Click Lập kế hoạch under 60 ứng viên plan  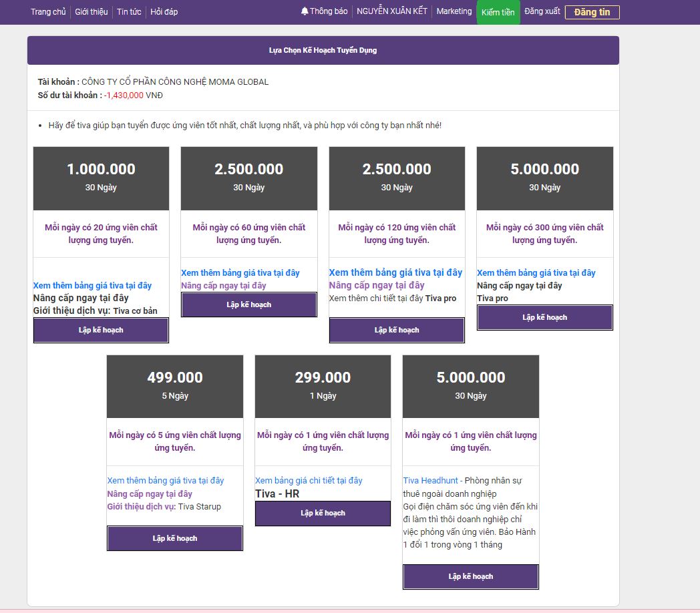[x=248, y=304]
